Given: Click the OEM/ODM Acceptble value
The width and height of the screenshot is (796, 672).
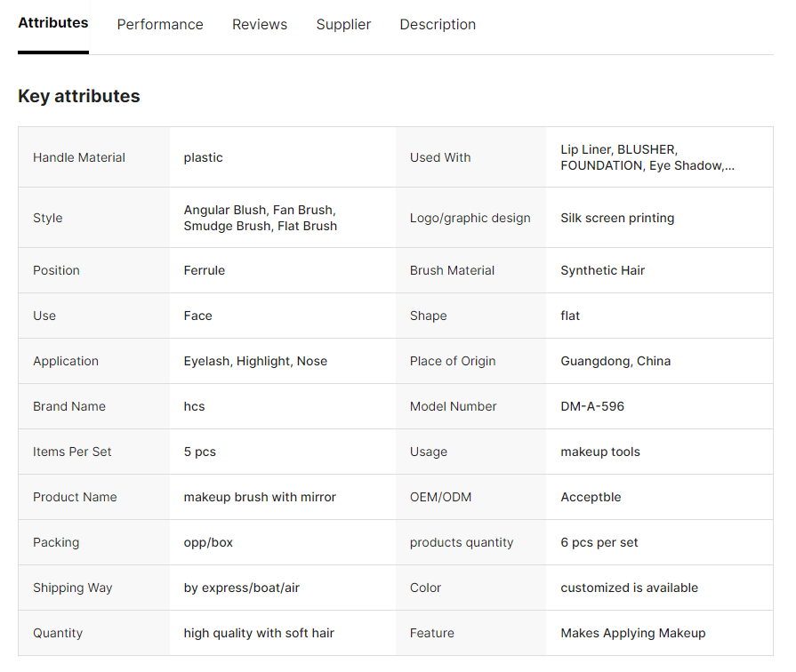Looking at the screenshot, I should point(591,497).
